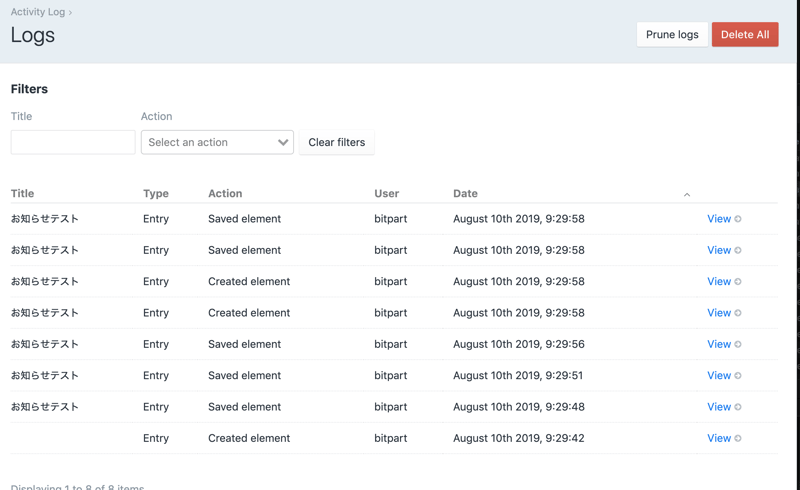Open the 'Select an action' dropdown

click(x=217, y=142)
